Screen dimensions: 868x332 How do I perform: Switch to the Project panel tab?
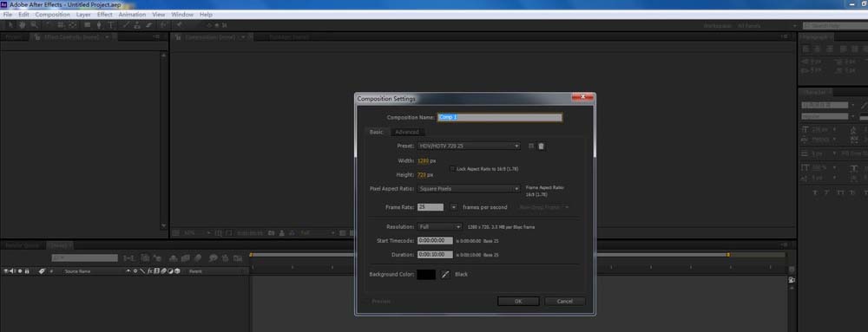pyautogui.click(x=15, y=37)
